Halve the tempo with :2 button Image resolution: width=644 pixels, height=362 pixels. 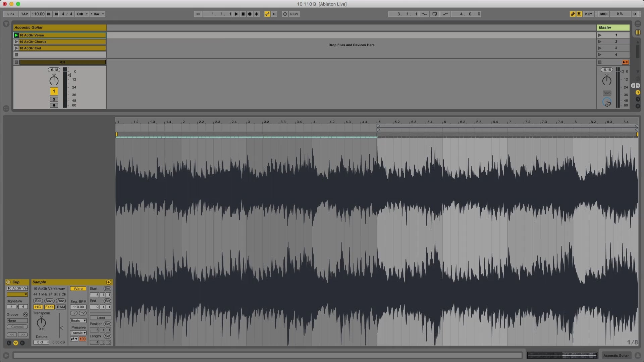pos(74,313)
